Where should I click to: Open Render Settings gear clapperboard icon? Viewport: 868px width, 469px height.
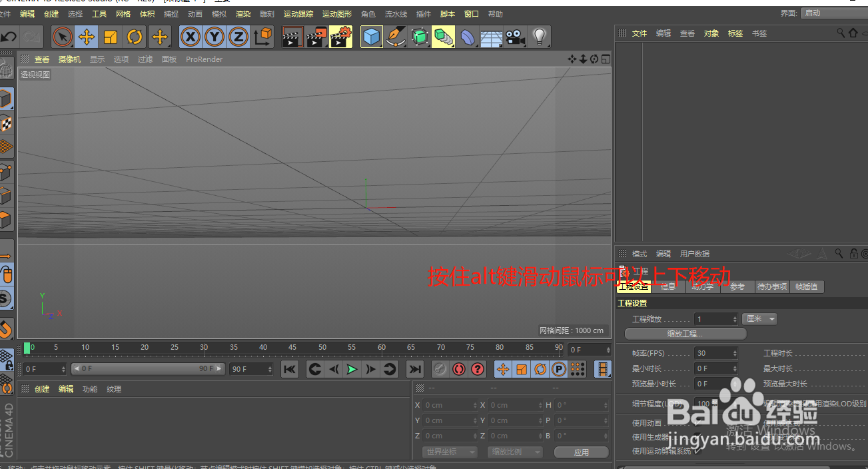[x=340, y=37]
